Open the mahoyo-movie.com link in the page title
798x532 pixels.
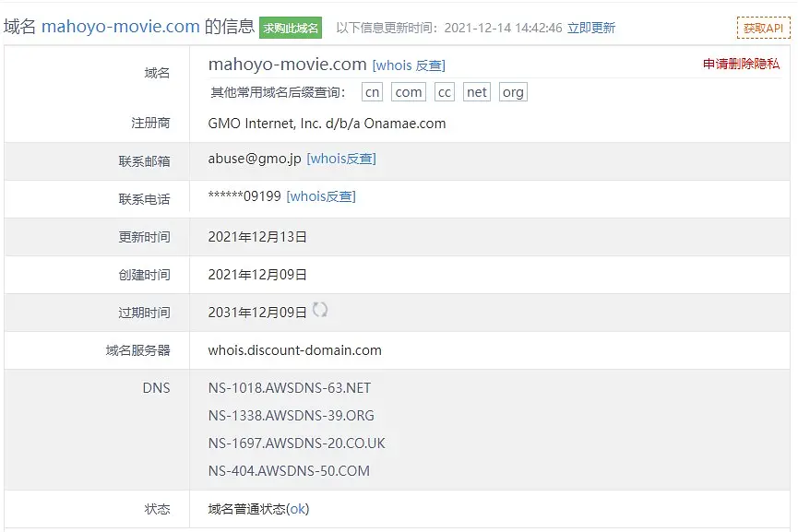(120, 27)
